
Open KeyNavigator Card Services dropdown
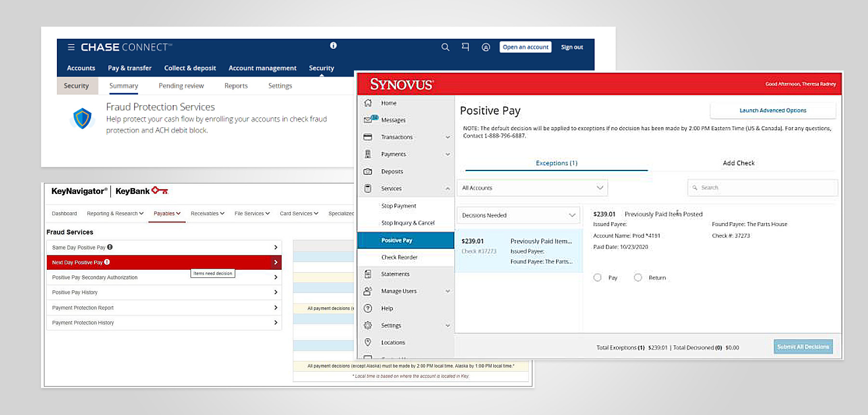pyautogui.click(x=299, y=213)
